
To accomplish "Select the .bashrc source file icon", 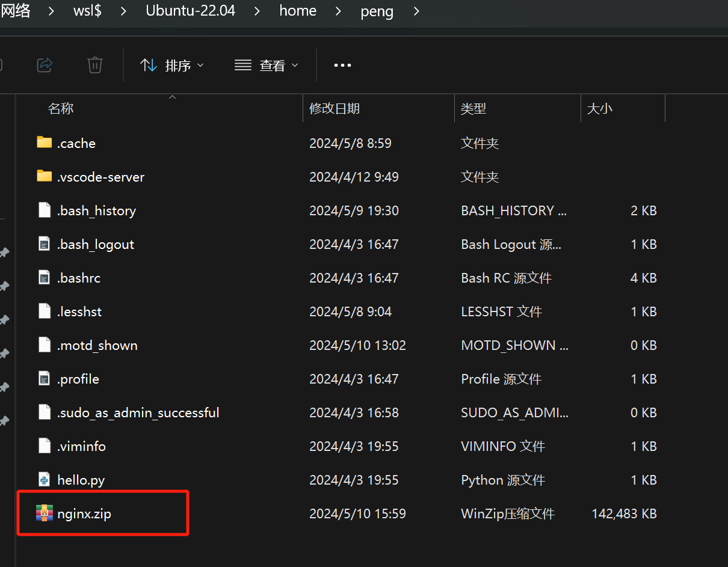I will pyautogui.click(x=45, y=277).
